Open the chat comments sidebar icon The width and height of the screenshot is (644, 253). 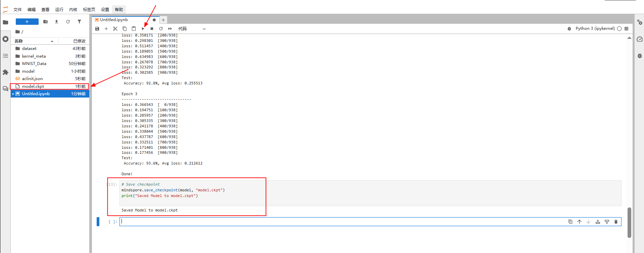click(5, 89)
